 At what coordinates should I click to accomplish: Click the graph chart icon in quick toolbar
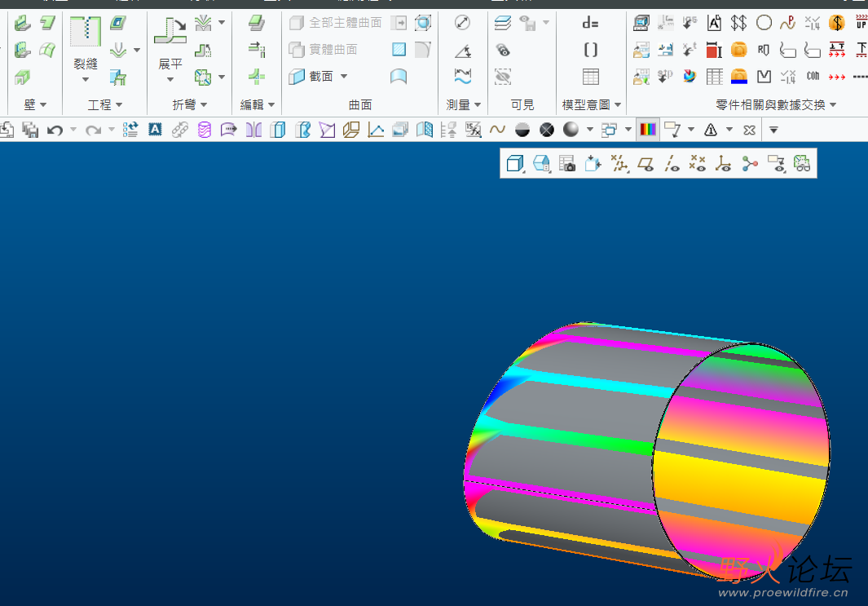point(376,130)
